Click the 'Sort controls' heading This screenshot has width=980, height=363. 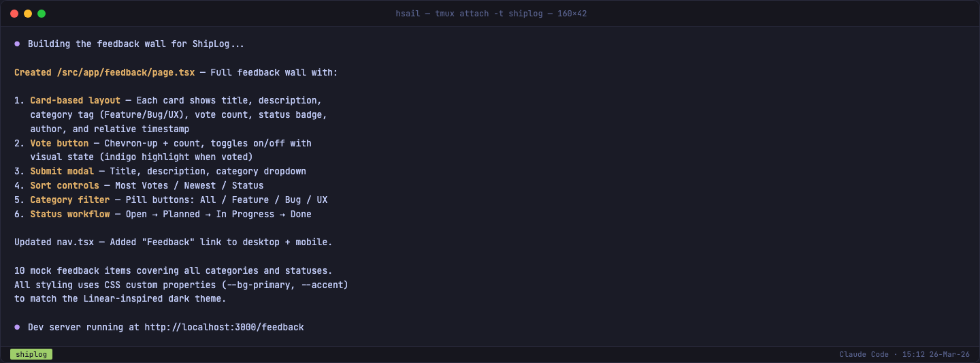pyautogui.click(x=65, y=186)
